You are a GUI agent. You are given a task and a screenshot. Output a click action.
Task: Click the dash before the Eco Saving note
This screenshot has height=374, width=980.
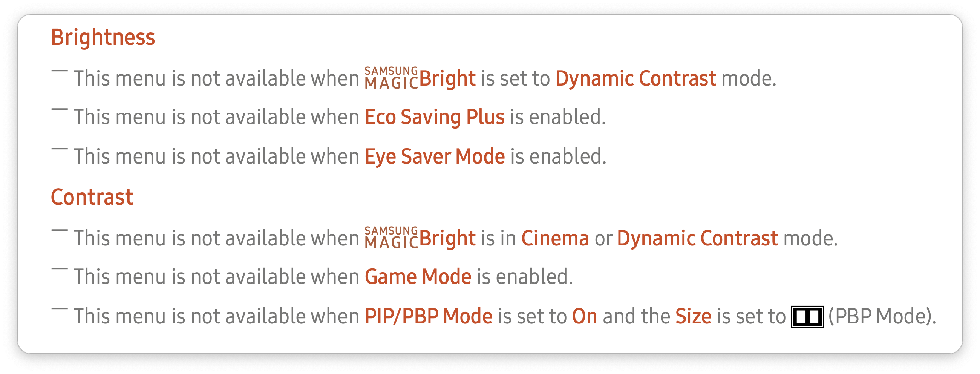point(59,109)
